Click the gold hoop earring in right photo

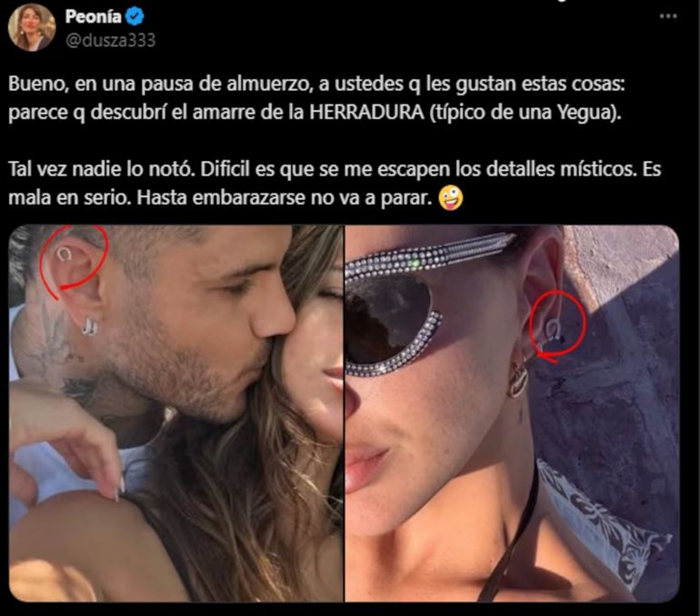[x=519, y=379]
